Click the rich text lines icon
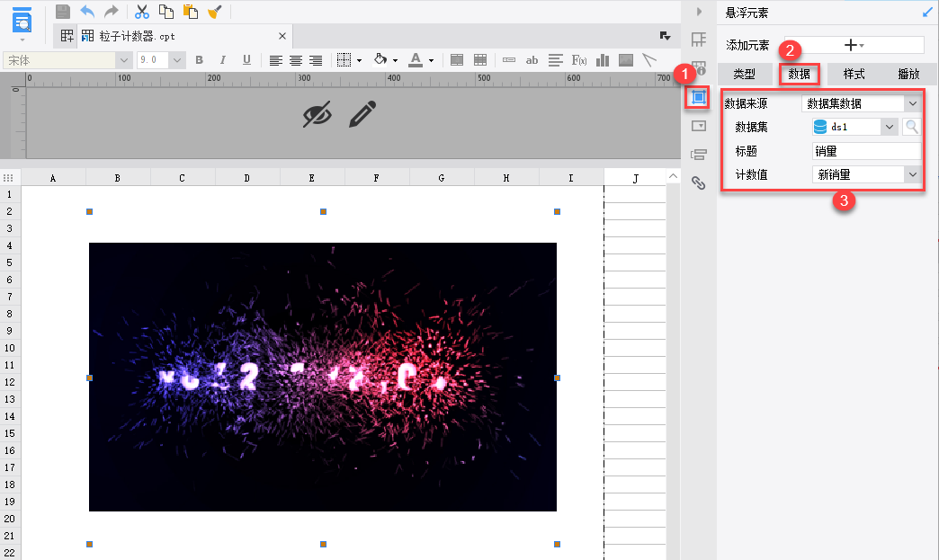Viewport: 939px width, 560px height. point(556,60)
